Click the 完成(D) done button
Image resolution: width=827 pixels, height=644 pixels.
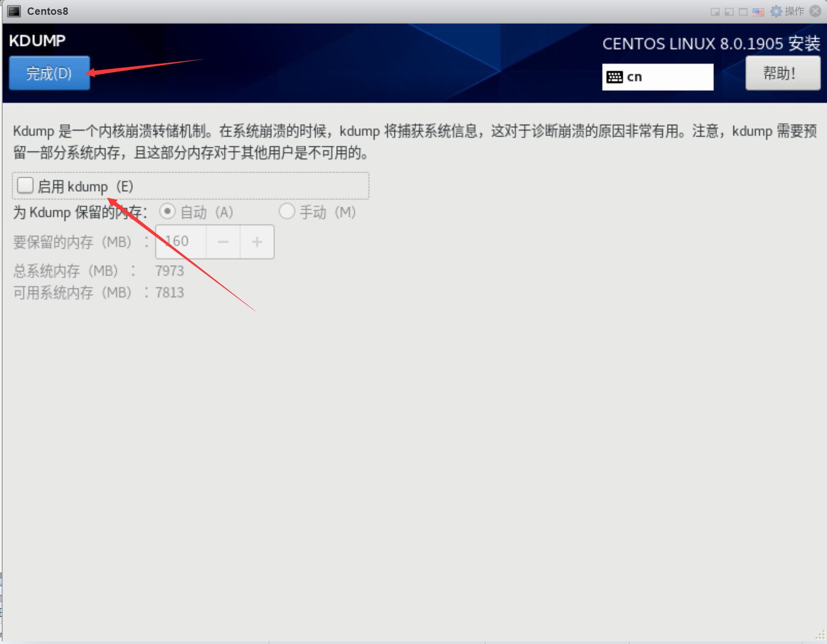[49, 73]
